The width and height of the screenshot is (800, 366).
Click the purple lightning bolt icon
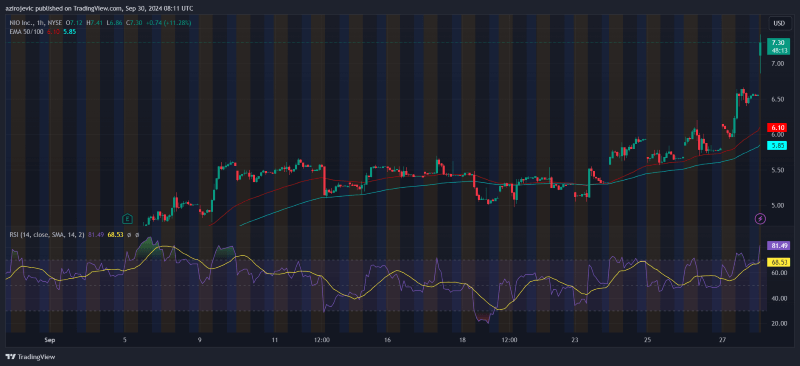[x=760, y=219]
